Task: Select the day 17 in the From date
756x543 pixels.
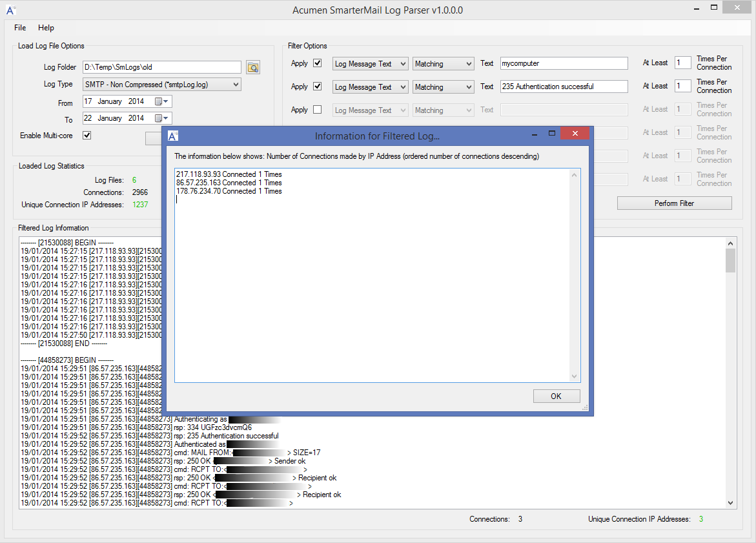Action: [88, 101]
